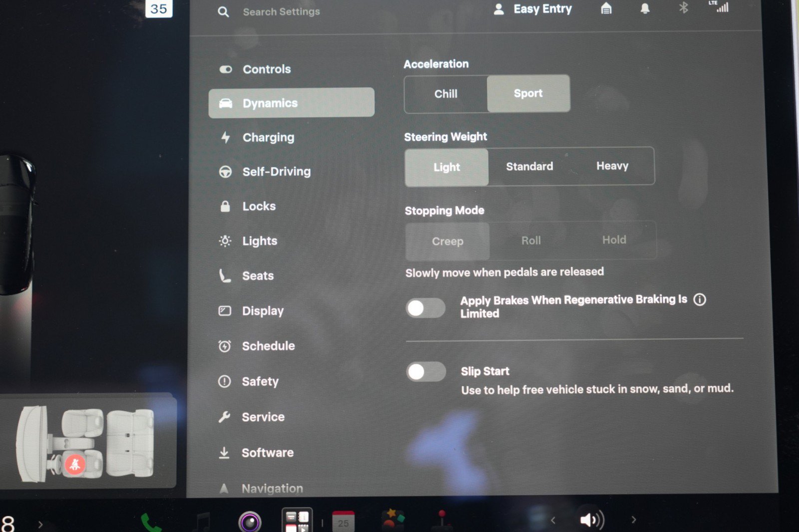The height and width of the screenshot is (532, 799).
Task: Set Steering Weight to Standard
Action: click(x=529, y=166)
